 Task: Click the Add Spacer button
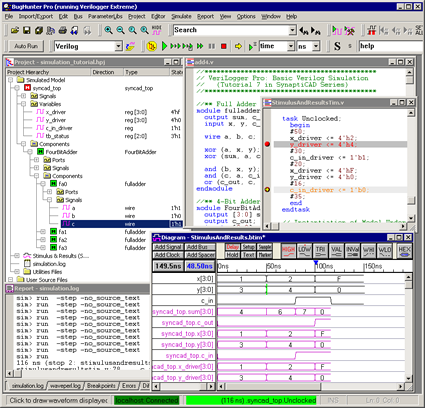200,255
